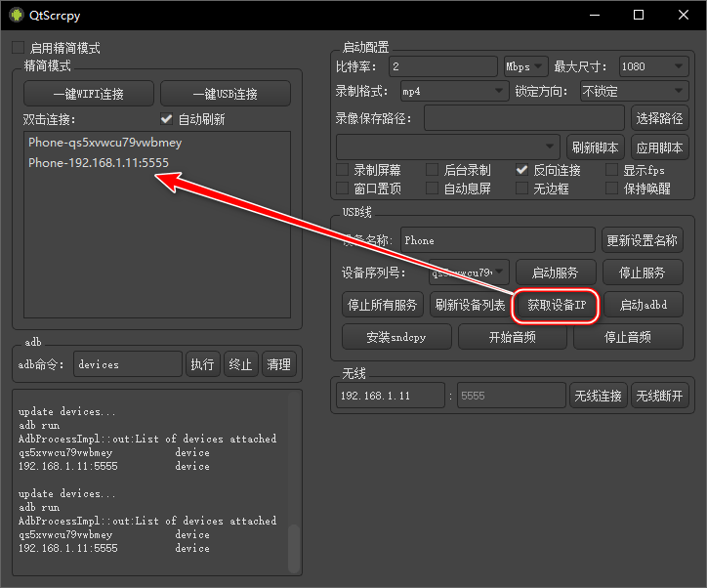Viewport: 707px width, 588px height.
Task: Enable the 录制屏幕 checkbox
Action: click(x=343, y=170)
